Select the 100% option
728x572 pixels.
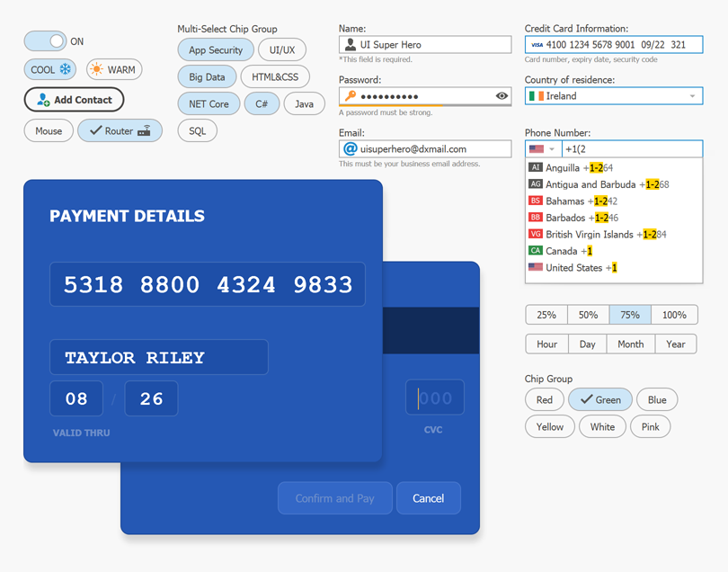coord(676,315)
